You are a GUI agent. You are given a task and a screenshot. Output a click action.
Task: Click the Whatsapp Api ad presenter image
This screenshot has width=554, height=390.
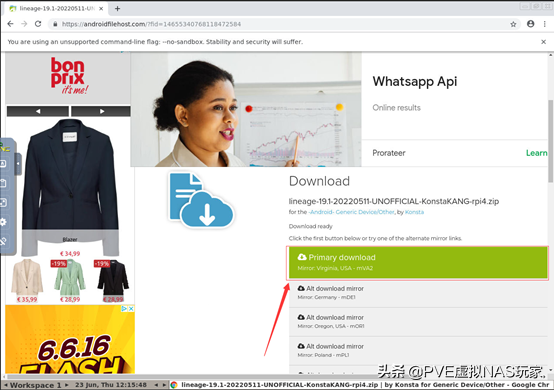(246, 110)
